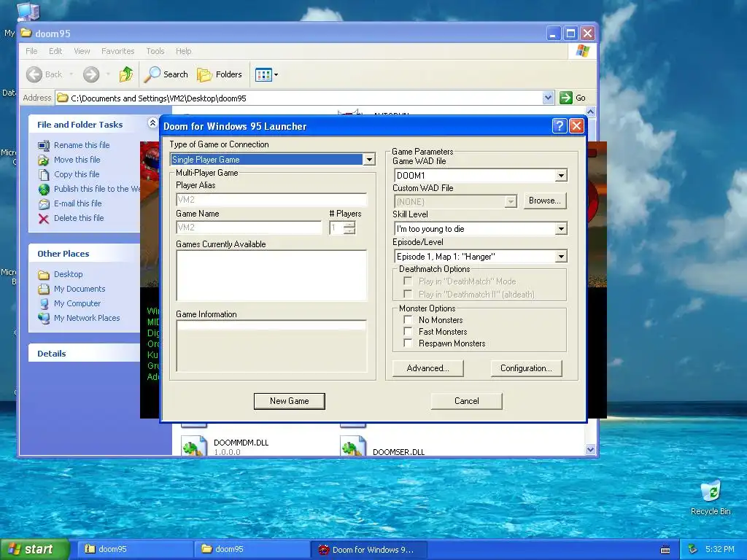Tick the No Monsters checkbox
Viewport: 747px width, 560px height.
[408, 319]
